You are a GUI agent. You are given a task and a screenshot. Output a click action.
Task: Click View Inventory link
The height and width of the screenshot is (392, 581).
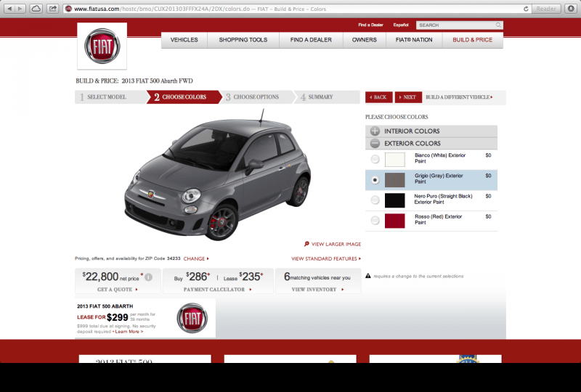coord(317,290)
